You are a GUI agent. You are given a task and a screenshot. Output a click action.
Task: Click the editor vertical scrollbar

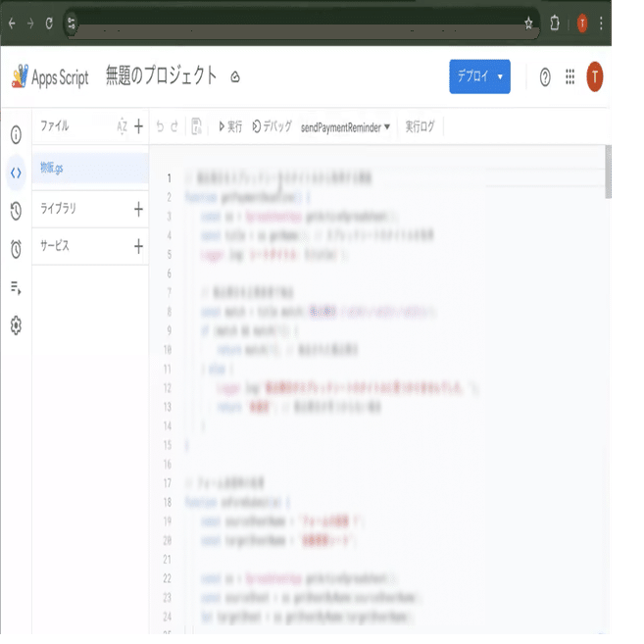pos(609,172)
